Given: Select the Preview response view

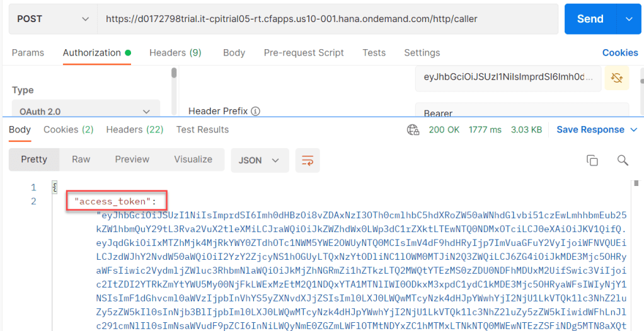Looking at the screenshot, I should [132, 160].
